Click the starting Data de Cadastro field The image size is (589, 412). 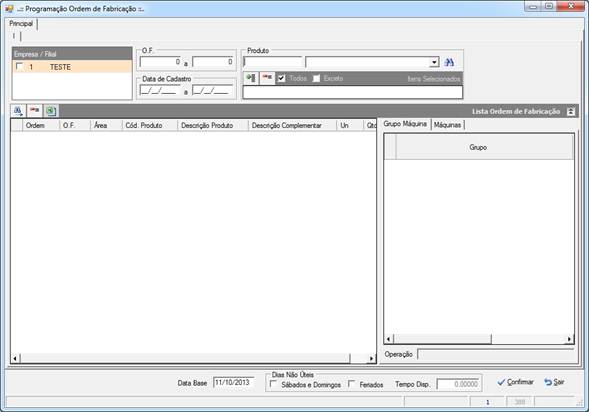(x=160, y=91)
